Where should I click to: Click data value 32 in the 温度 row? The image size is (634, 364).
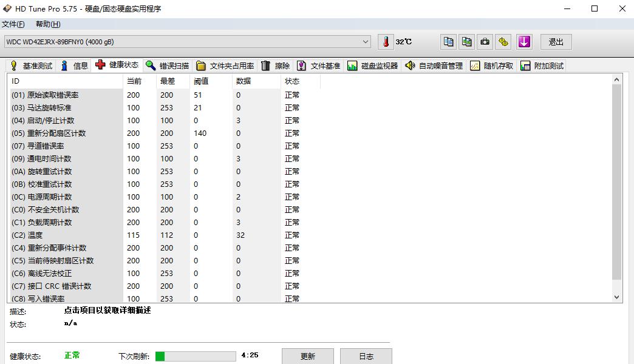coord(240,235)
